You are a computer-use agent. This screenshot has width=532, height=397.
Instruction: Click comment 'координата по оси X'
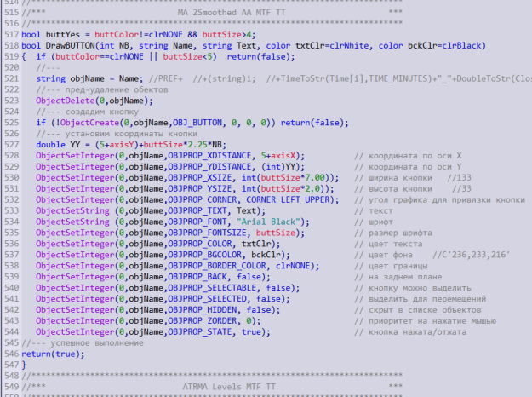[415, 156]
